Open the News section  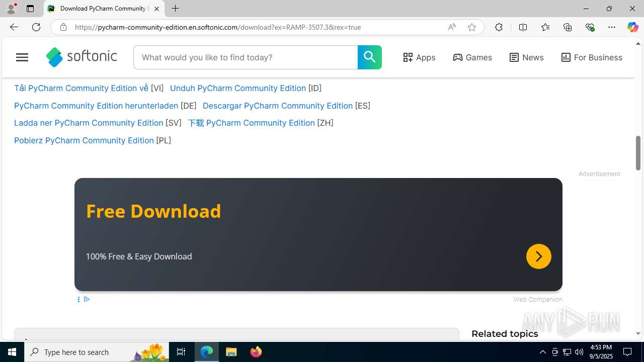click(x=526, y=57)
